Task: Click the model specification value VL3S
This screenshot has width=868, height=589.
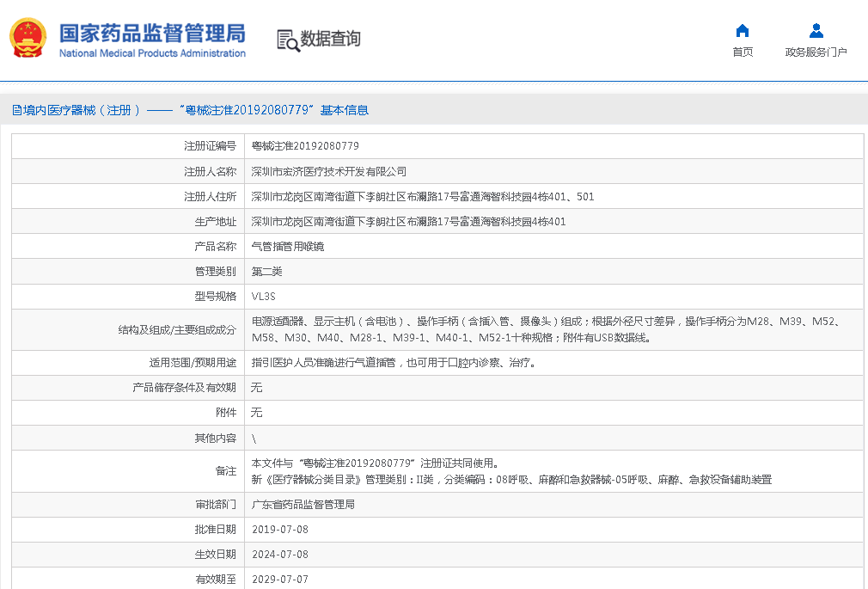Action: (263, 296)
